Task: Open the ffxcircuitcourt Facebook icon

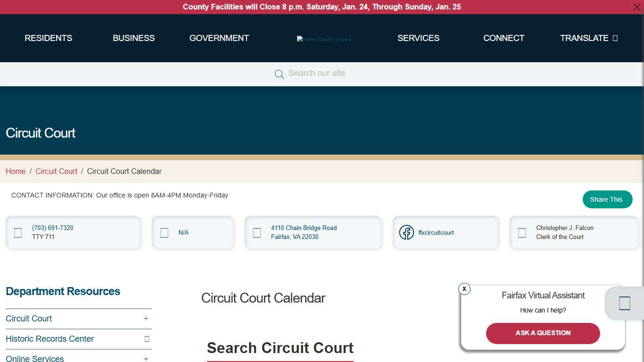Action: pos(406,232)
